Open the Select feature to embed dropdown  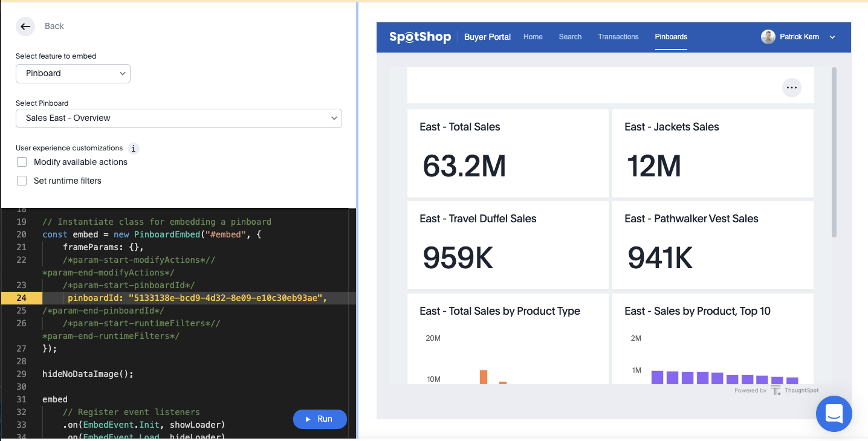(73, 73)
